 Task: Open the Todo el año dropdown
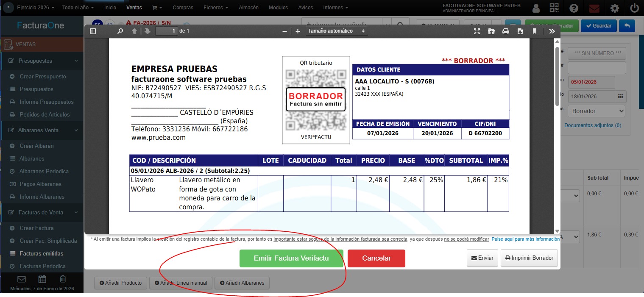point(78,8)
